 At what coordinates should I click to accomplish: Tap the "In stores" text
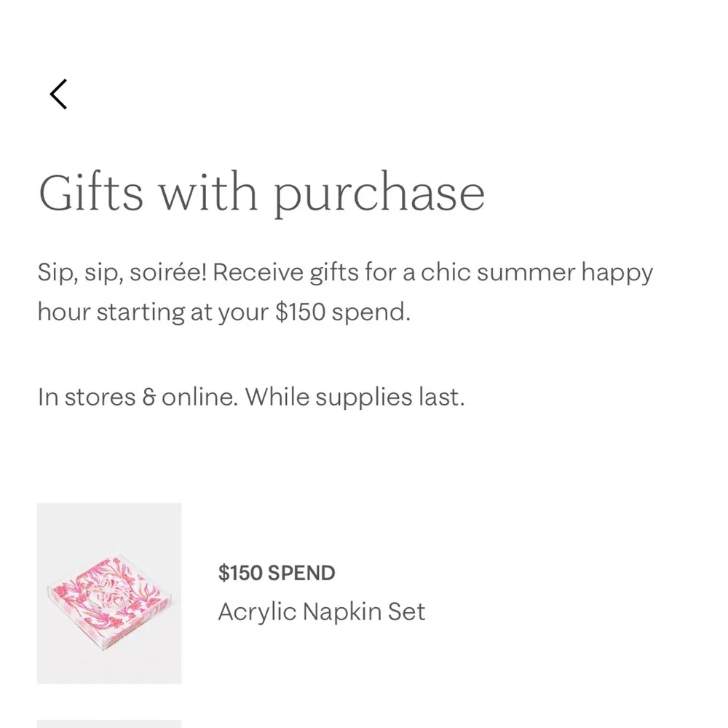point(87,397)
